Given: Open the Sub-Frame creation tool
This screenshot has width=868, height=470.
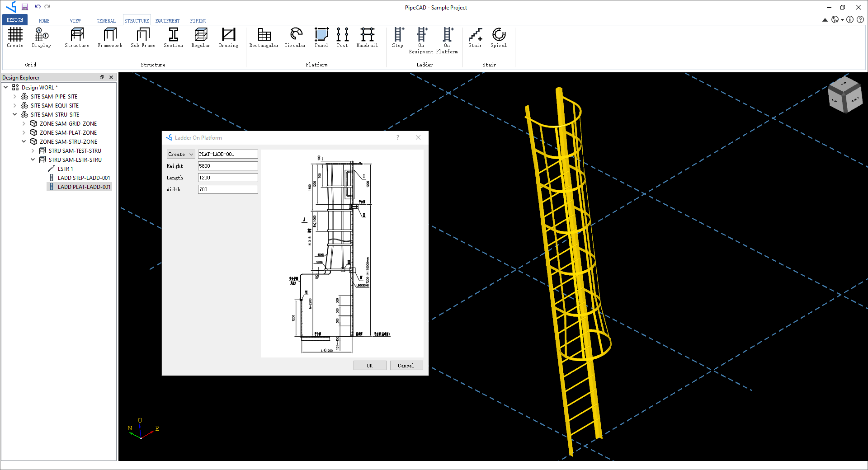Looking at the screenshot, I should click(143, 38).
